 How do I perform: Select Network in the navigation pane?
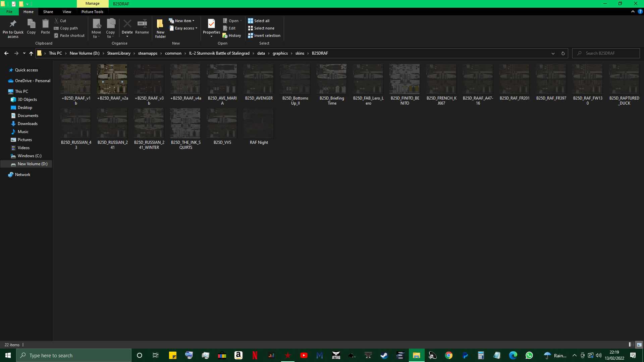point(22,175)
